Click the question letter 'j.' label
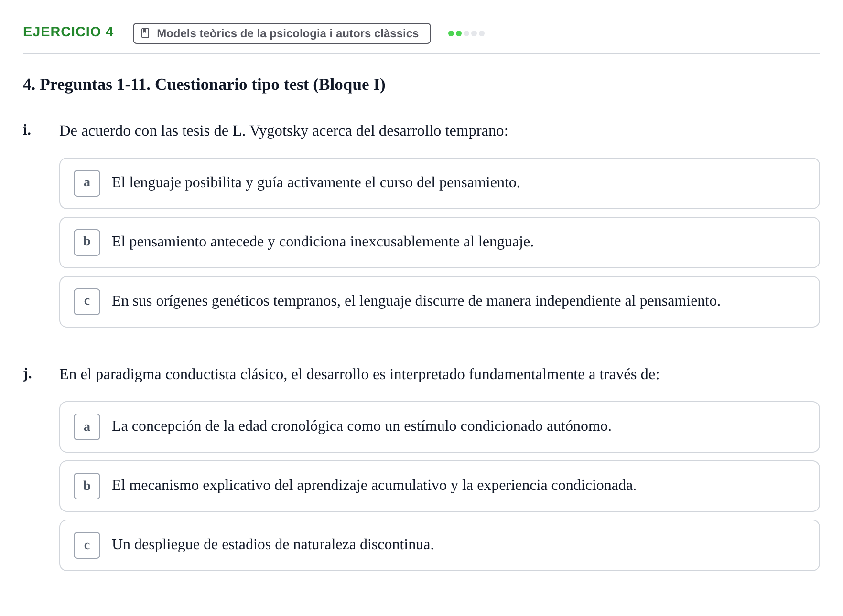The height and width of the screenshot is (616, 843). pyautogui.click(x=27, y=374)
